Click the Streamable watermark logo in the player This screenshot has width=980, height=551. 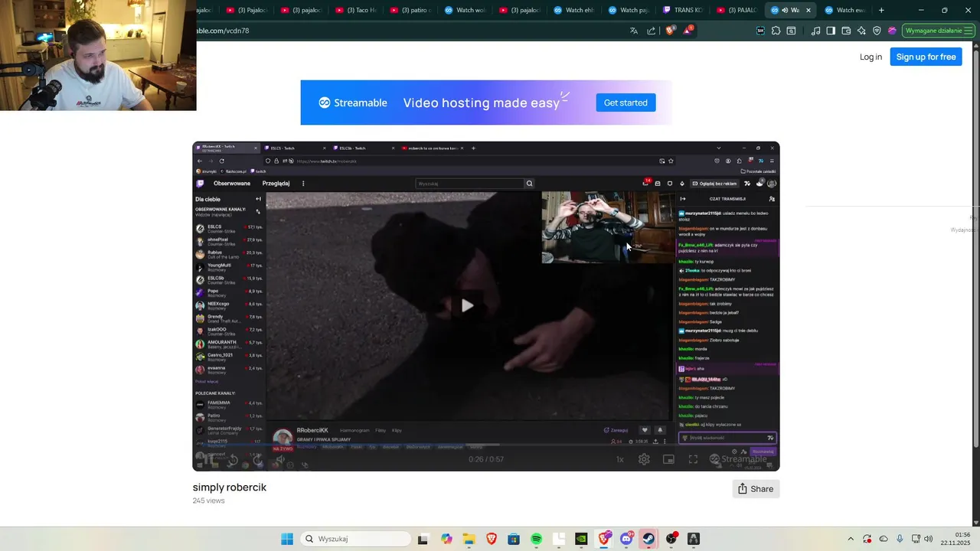(738, 459)
